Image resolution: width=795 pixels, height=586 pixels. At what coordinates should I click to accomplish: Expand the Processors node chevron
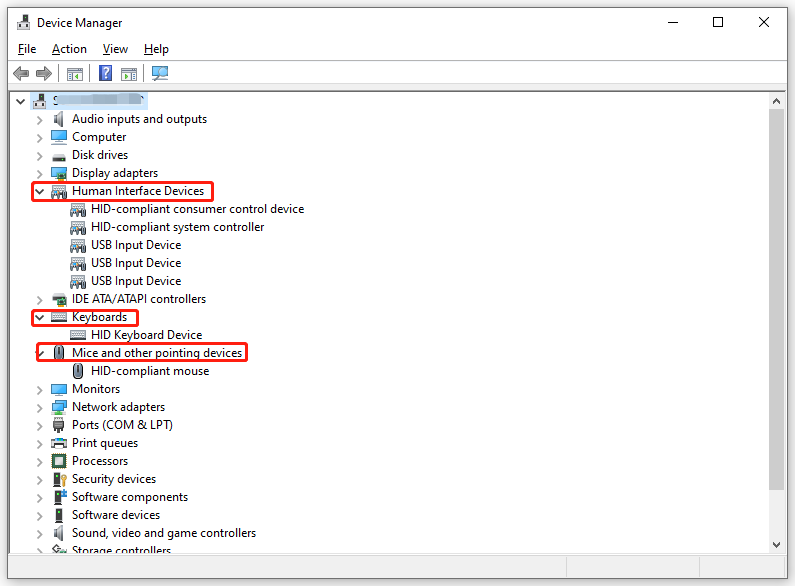(x=40, y=462)
